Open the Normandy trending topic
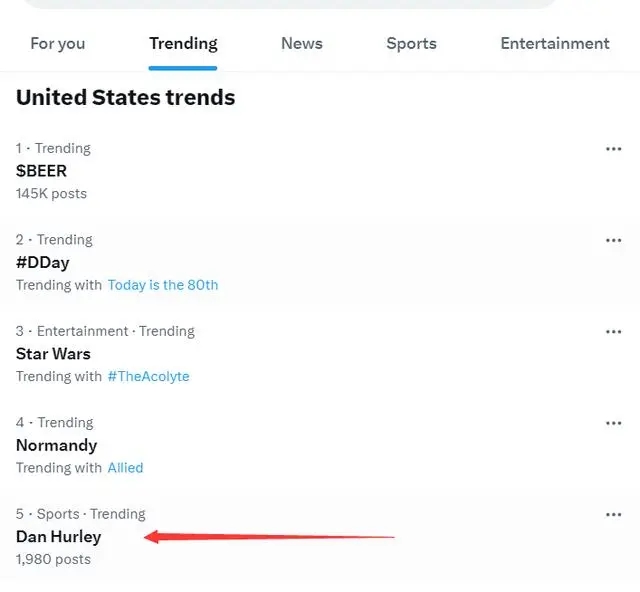The height and width of the screenshot is (592, 640). coord(56,445)
